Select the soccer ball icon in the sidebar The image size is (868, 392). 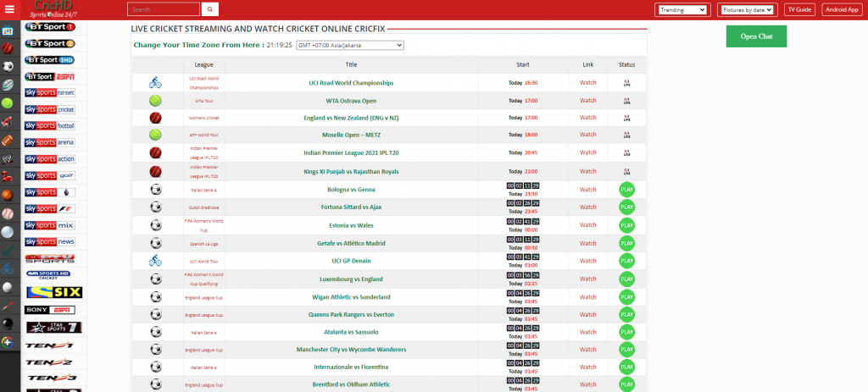coord(8,66)
